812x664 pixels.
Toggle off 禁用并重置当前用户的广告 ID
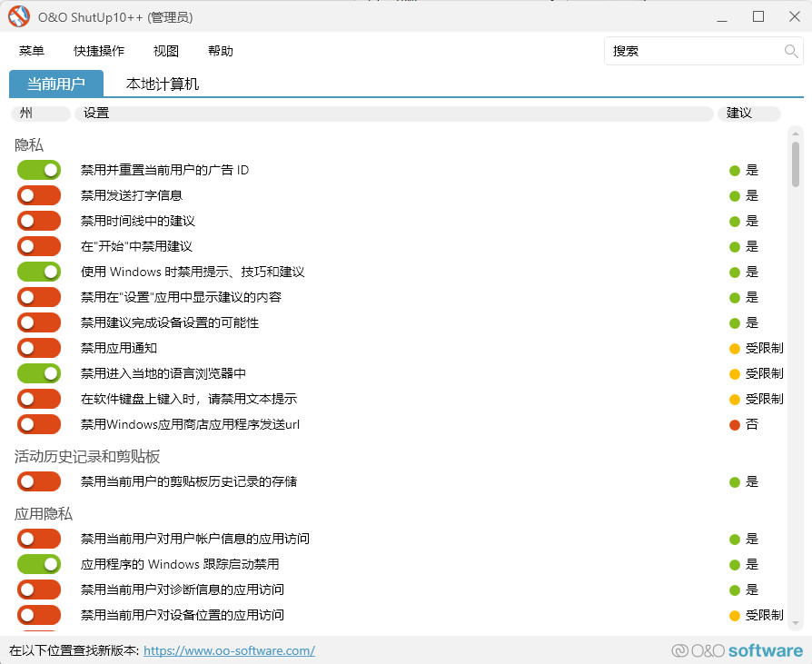pyautogui.click(x=39, y=170)
